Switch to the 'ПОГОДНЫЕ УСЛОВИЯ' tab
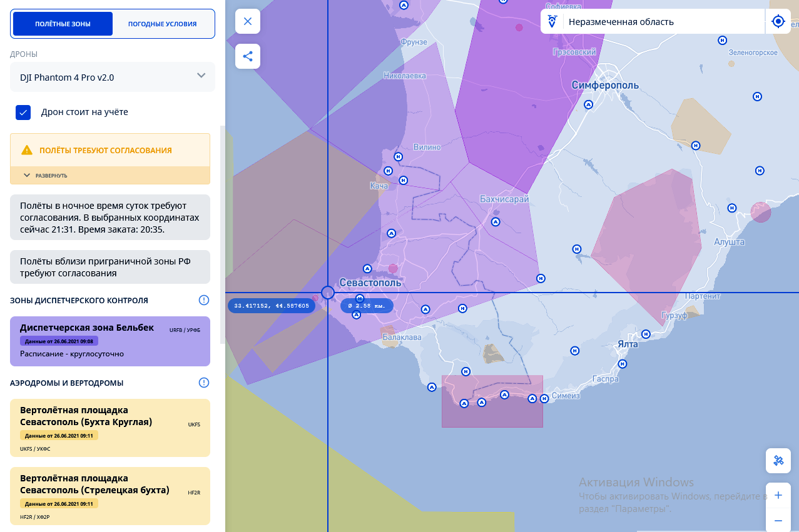 point(163,24)
